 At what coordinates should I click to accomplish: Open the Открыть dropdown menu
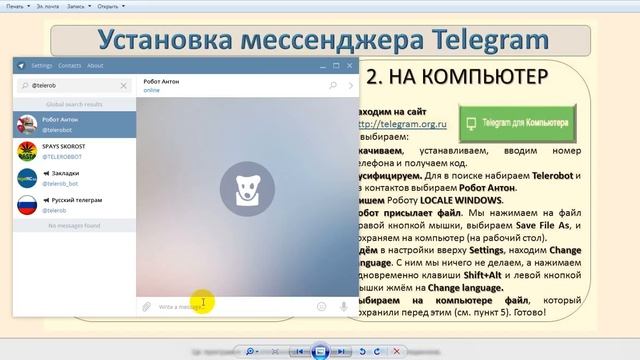111,6
